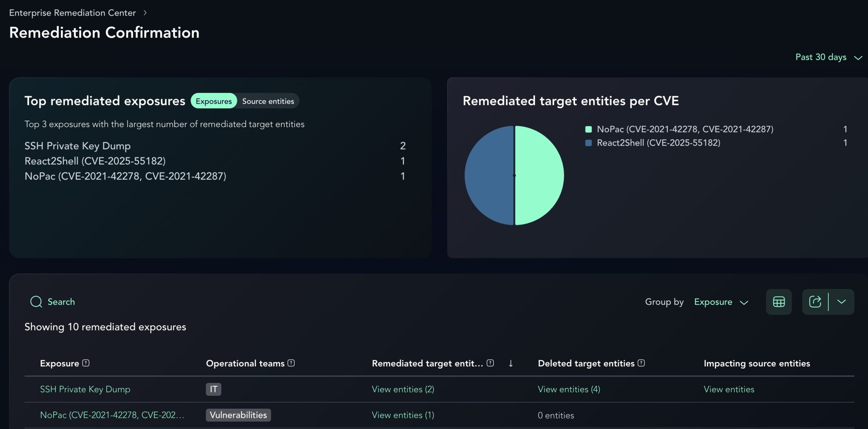Switch to Exposures toggle pill
The image size is (868, 429).
tap(214, 101)
